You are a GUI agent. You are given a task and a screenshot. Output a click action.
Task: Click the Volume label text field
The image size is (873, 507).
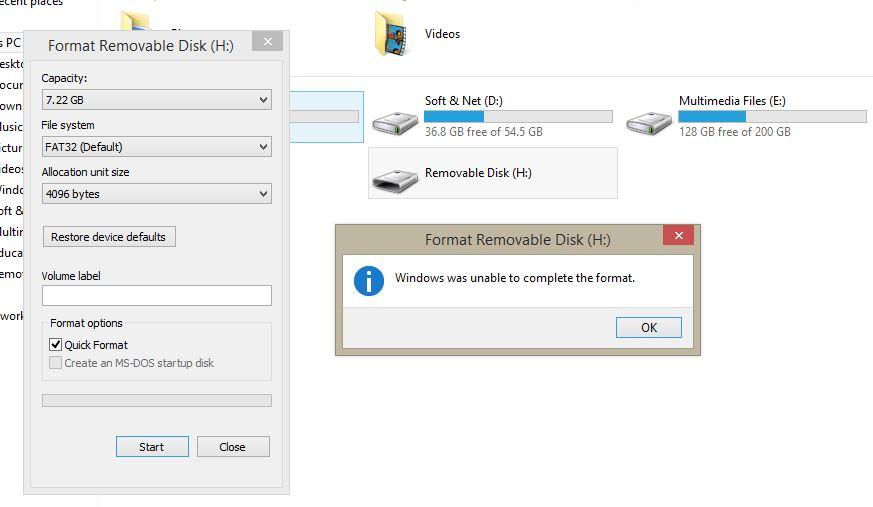tap(156, 295)
